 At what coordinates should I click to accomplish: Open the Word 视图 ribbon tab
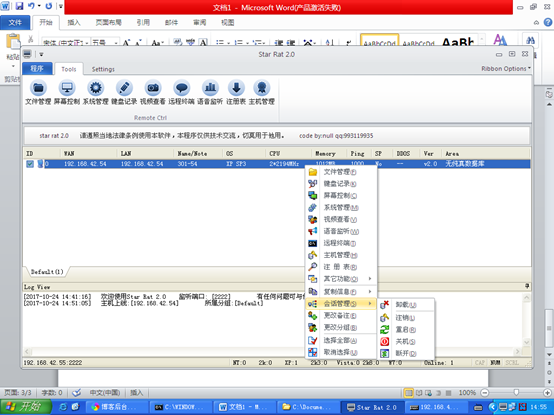click(228, 23)
